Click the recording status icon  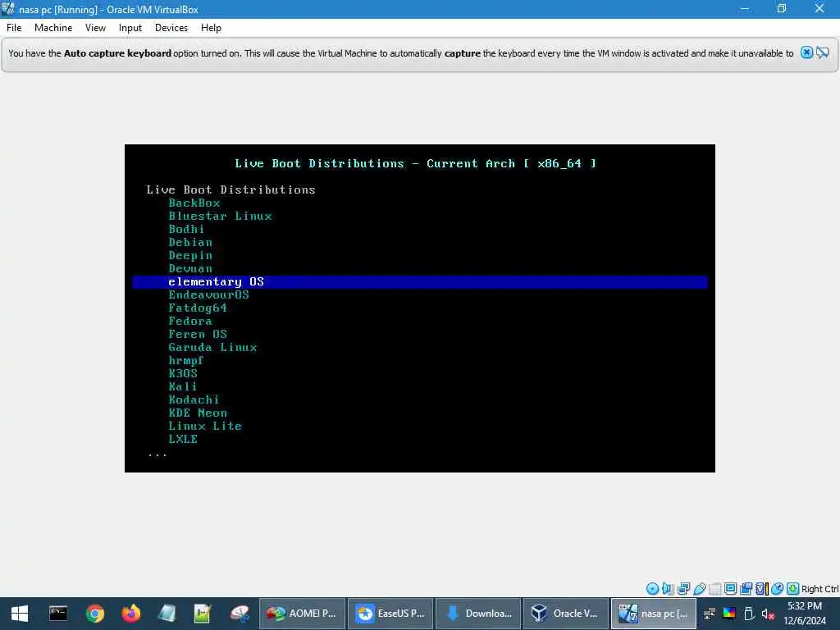pyautogui.click(x=746, y=589)
